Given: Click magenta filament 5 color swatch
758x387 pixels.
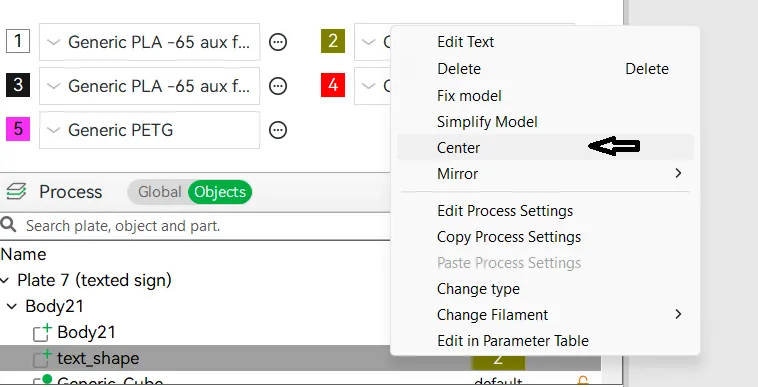Looking at the screenshot, I should (18, 129).
